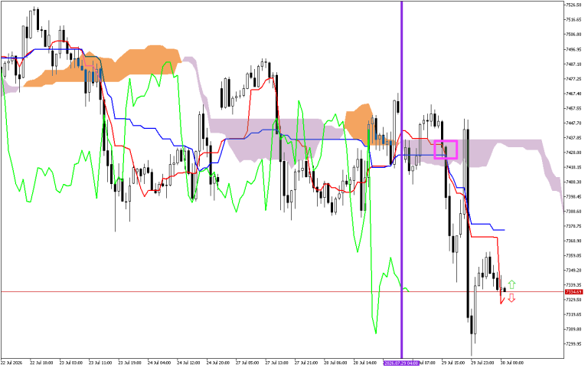Viewport: 588px width, 368px height.
Task: Click the 7516.65 price axis label
Action: (x=573, y=19)
